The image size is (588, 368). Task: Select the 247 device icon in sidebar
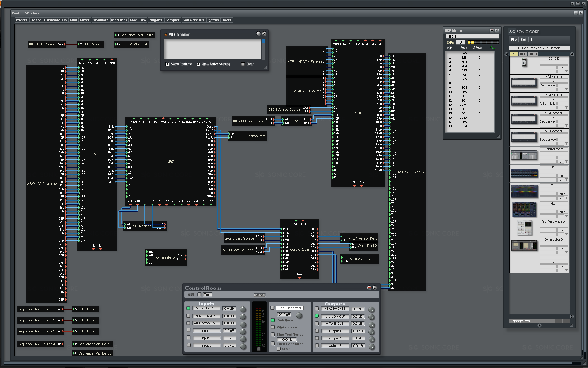[524, 191]
